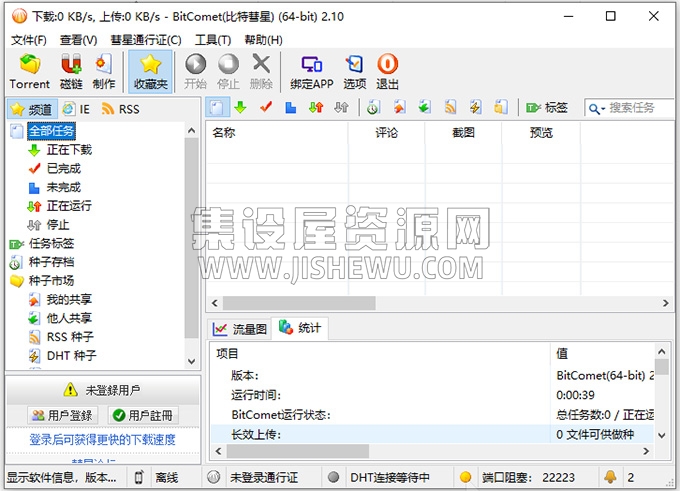Select 种子存档 in sidebar tree
Screen dimensions: 680x491
click(51, 262)
